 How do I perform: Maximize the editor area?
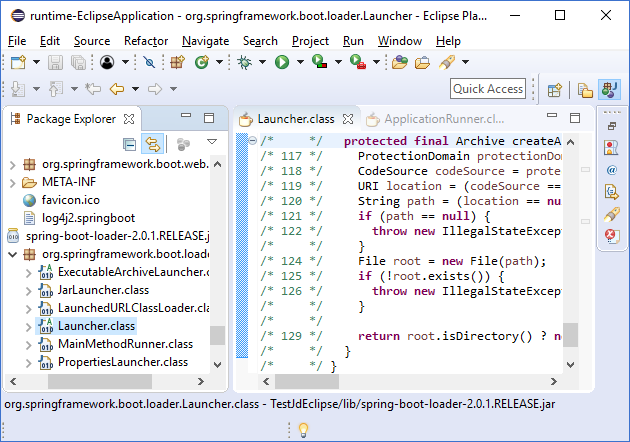tap(575, 118)
